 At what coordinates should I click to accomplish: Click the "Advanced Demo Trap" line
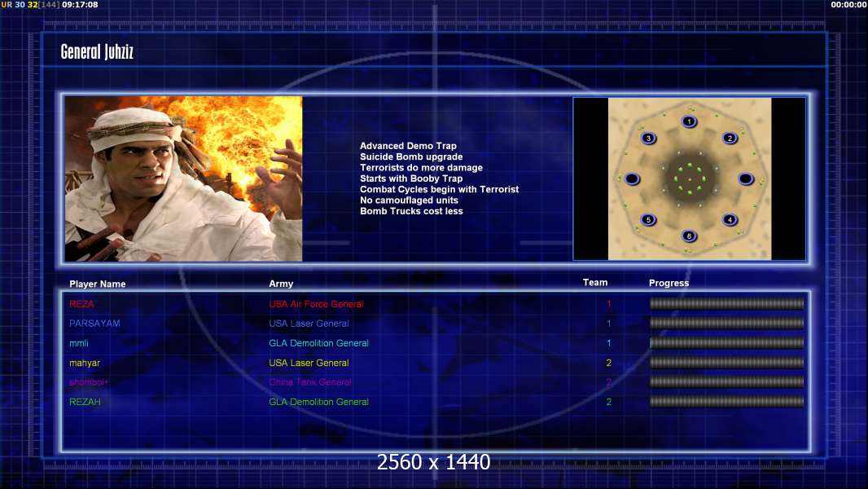[408, 146]
